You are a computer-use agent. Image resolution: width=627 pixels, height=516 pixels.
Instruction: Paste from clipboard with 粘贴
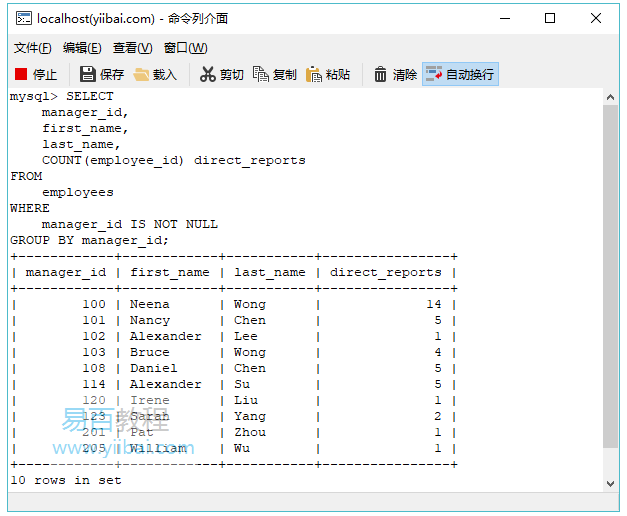click(328, 74)
